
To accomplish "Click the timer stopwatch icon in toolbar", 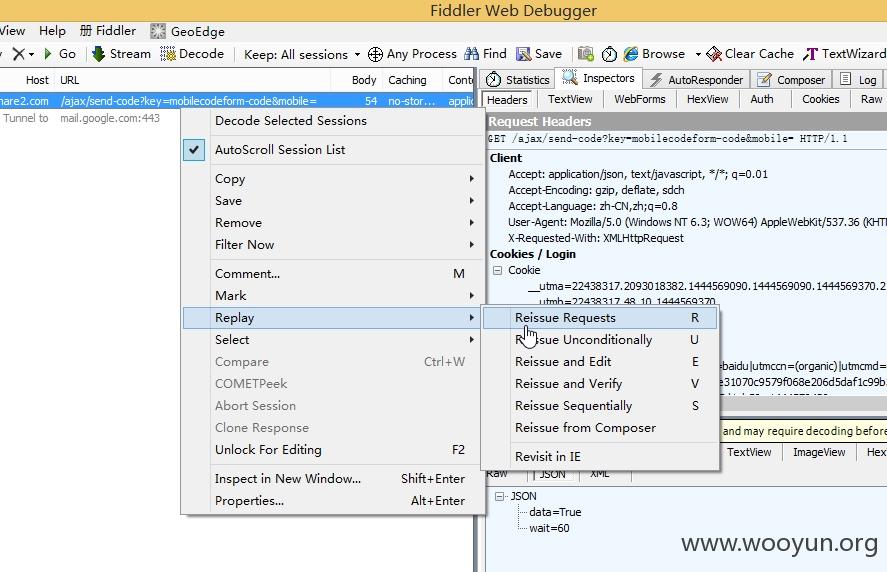I will pyautogui.click(x=609, y=54).
